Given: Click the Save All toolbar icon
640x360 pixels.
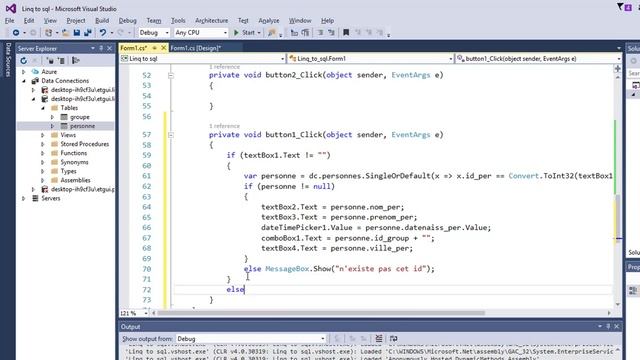Looking at the screenshot, I should click(88, 33).
